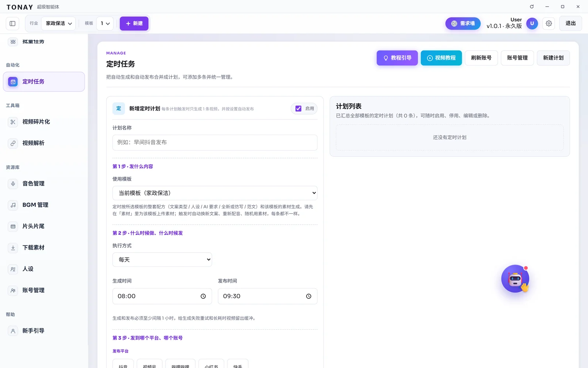Screen dimensions: 588x368
Task: Click the 刷新账号 button
Action: (481, 58)
